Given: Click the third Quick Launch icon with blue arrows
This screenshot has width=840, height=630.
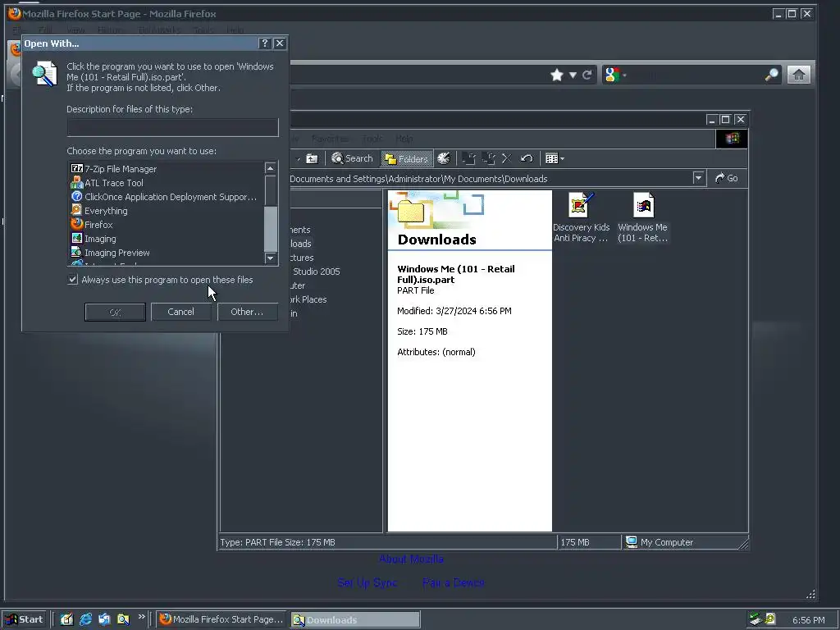Looking at the screenshot, I should coord(104,619).
